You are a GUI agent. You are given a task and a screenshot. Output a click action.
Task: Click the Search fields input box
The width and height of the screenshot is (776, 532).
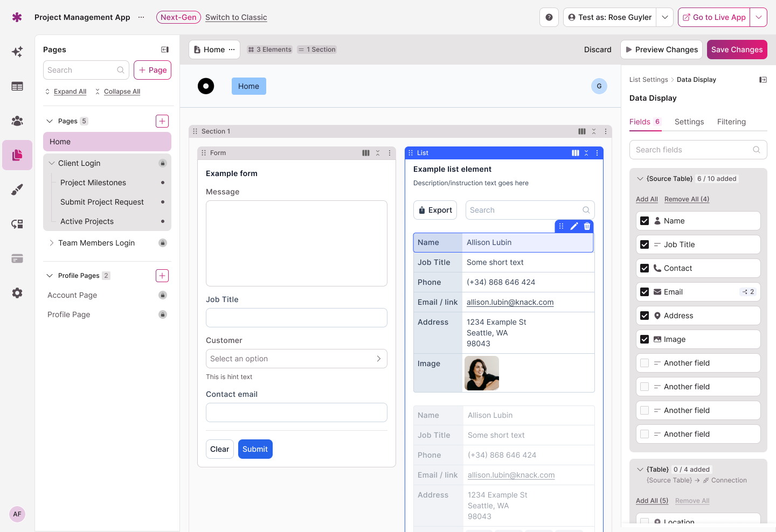pyautogui.click(x=692, y=150)
